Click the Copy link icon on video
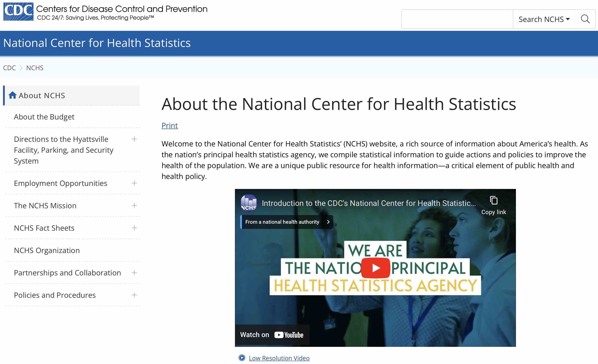Image resolution: width=598 pixels, height=364 pixels. [494, 201]
